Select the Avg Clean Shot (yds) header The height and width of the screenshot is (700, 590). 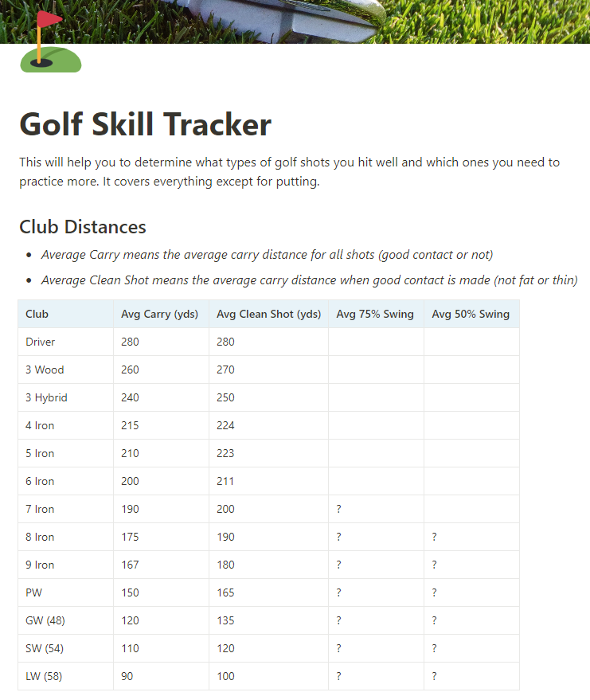[x=268, y=314]
